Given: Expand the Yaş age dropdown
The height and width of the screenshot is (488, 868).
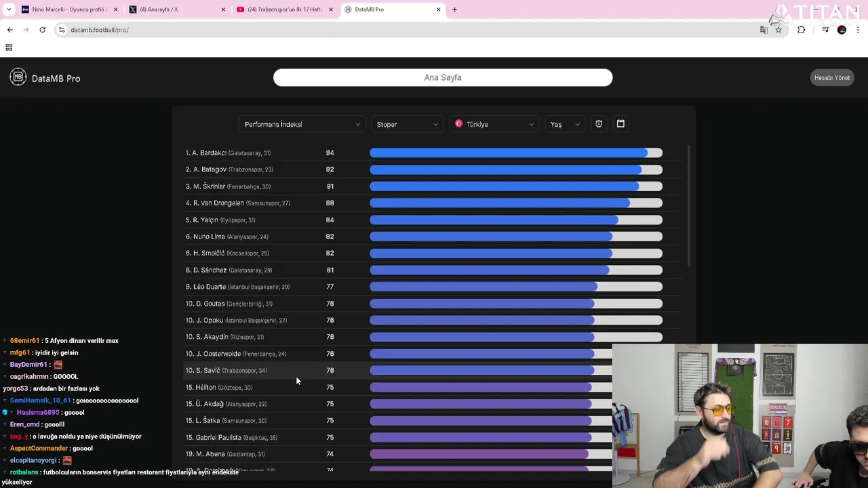Looking at the screenshot, I should [565, 124].
